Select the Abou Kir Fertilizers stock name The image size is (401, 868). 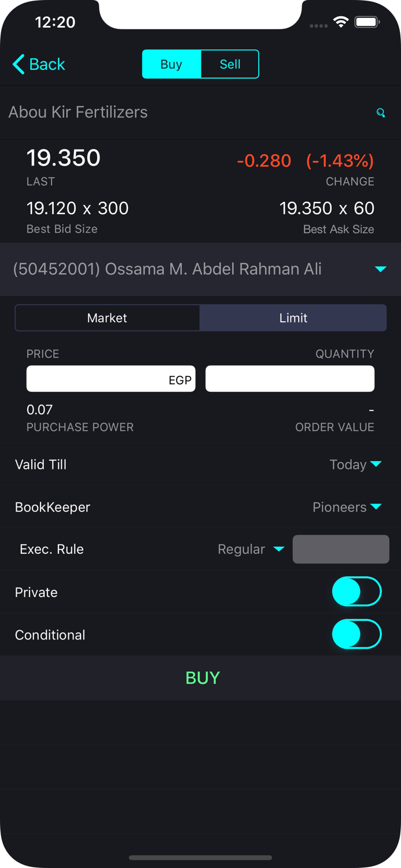pyautogui.click(x=78, y=112)
